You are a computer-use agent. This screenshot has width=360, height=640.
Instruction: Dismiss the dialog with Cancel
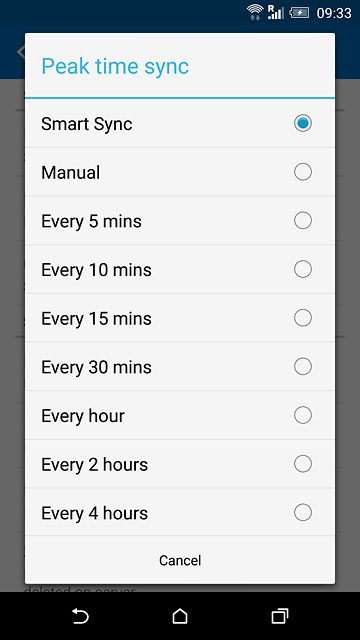pyautogui.click(x=180, y=560)
